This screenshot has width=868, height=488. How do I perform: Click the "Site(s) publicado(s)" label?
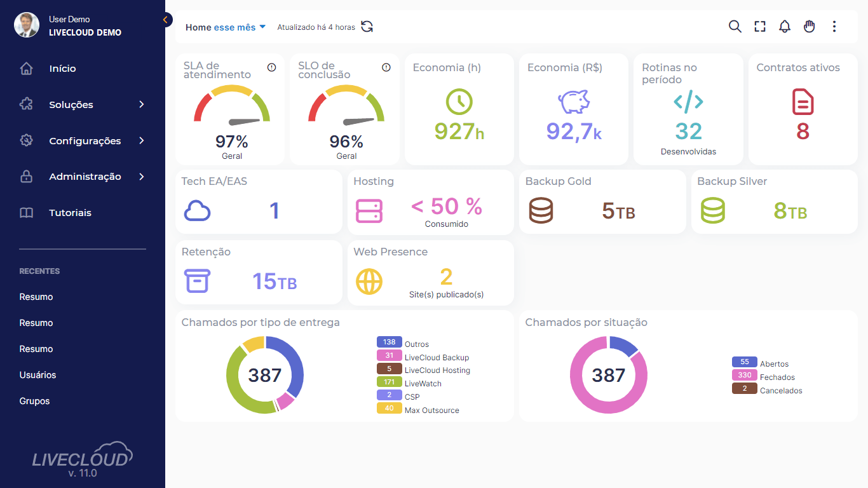pos(446,294)
